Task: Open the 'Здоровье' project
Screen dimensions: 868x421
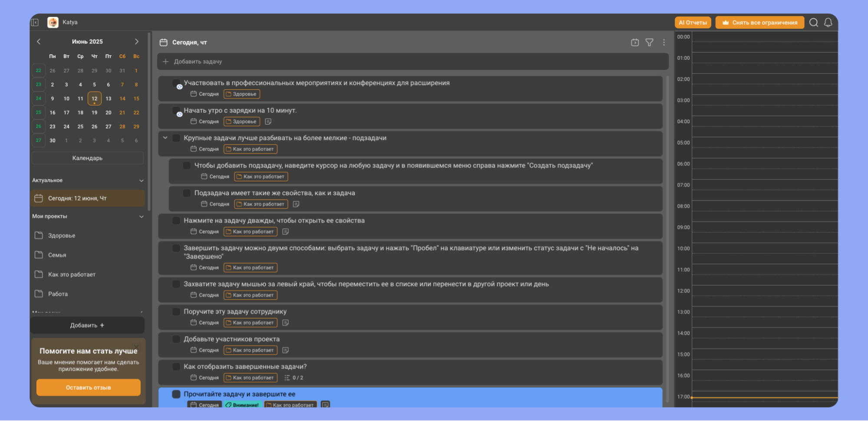Action: (62, 236)
